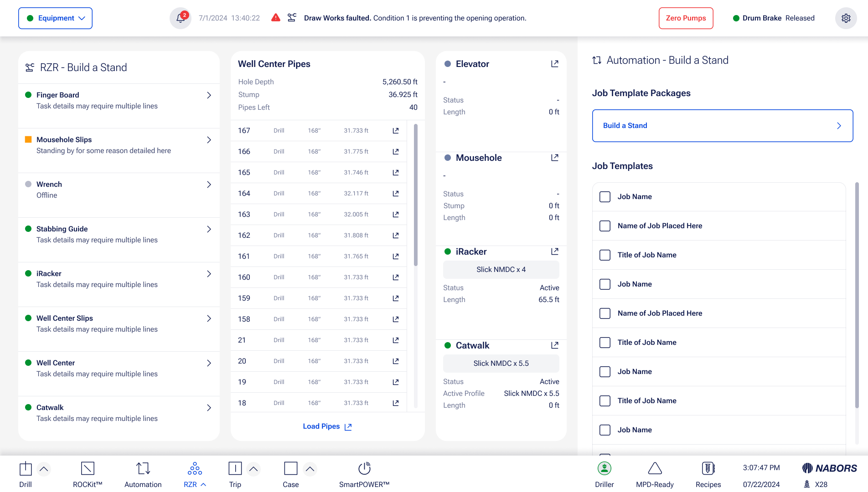868x492 pixels.
Task: Open Elevator details pop-out icon
Action: tap(555, 64)
